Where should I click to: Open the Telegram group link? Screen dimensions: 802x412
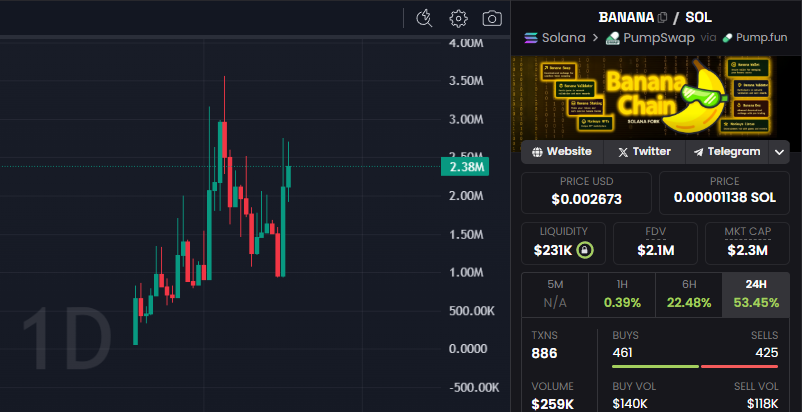point(727,152)
